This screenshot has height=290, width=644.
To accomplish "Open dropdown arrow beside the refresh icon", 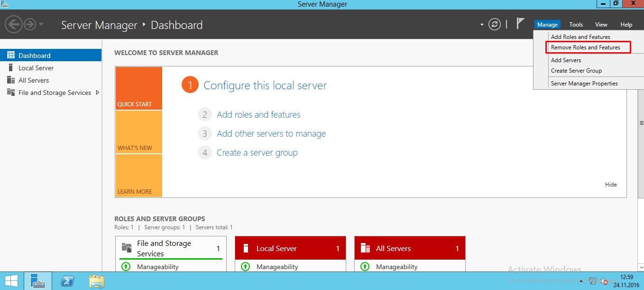I will (482, 25).
